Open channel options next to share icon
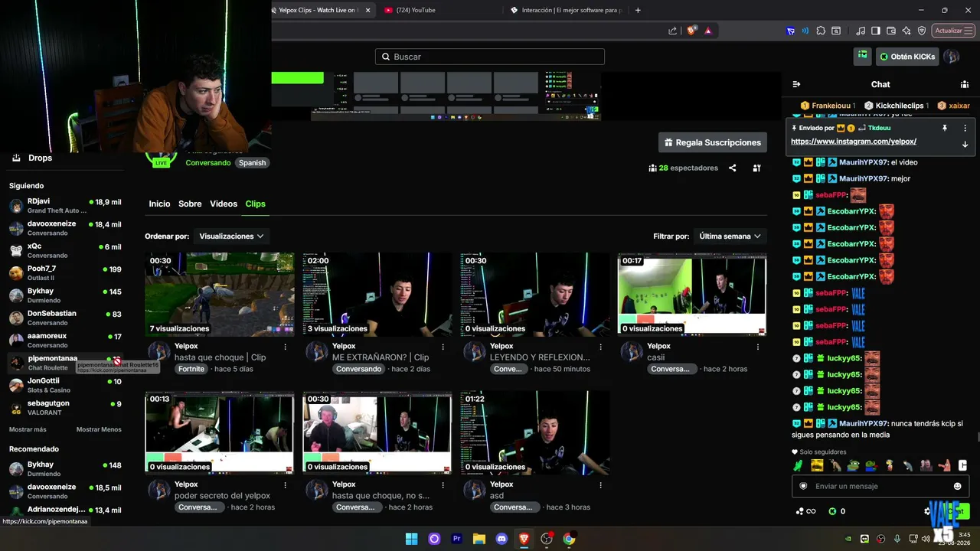980x551 pixels. point(756,168)
